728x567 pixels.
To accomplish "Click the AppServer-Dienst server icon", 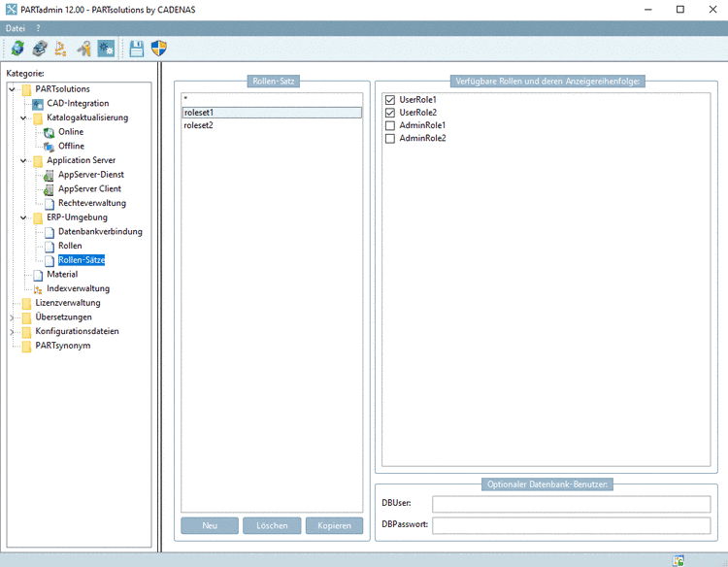I will coord(49,175).
